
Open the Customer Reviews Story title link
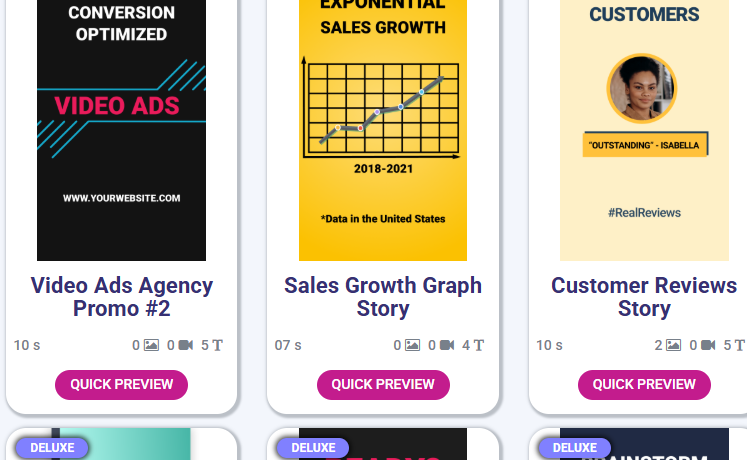click(644, 297)
